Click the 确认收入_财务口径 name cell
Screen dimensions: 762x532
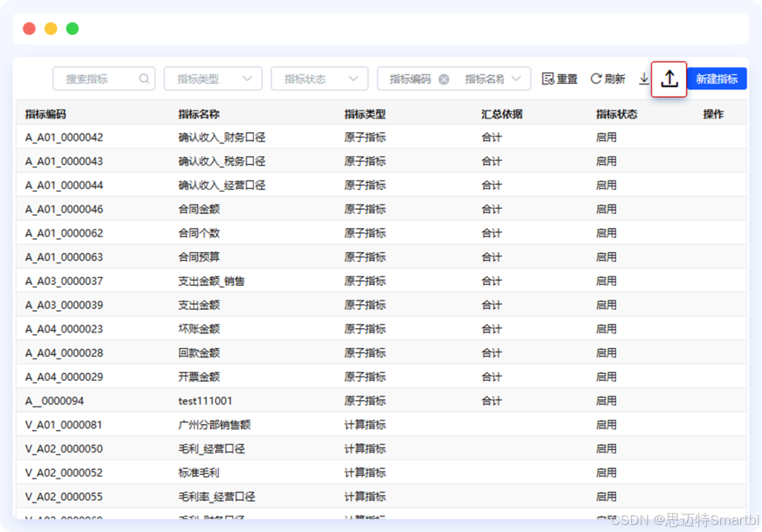tap(222, 138)
